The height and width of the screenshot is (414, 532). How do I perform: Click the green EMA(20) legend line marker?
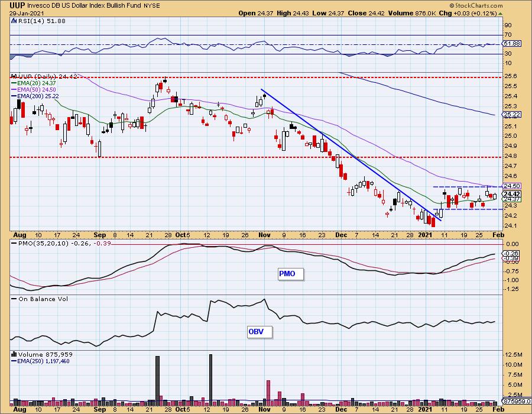(x=14, y=83)
